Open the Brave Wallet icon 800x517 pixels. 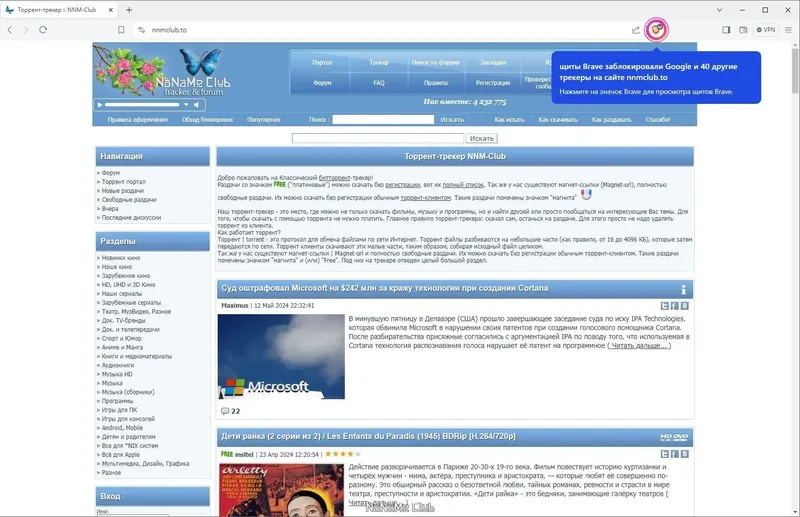click(x=743, y=30)
